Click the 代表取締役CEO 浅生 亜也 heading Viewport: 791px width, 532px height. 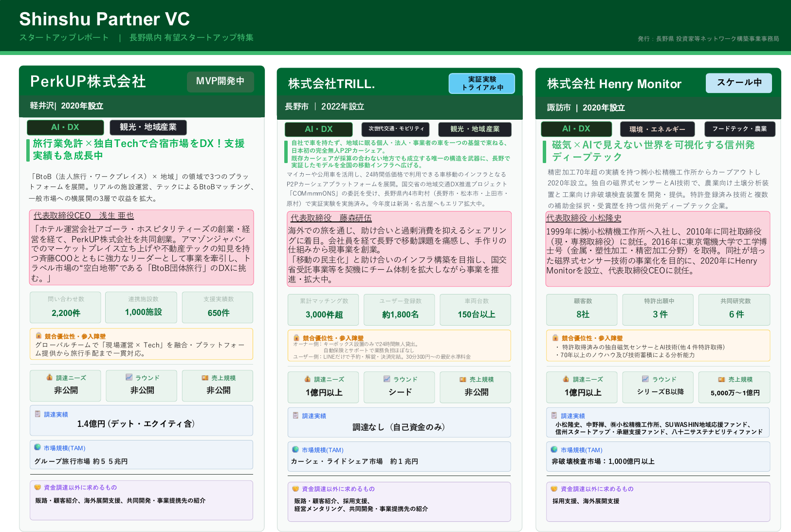[83, 216]
